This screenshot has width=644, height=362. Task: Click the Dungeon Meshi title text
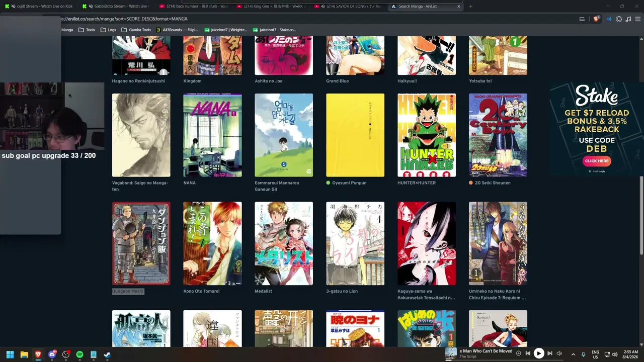click(128, 291)
